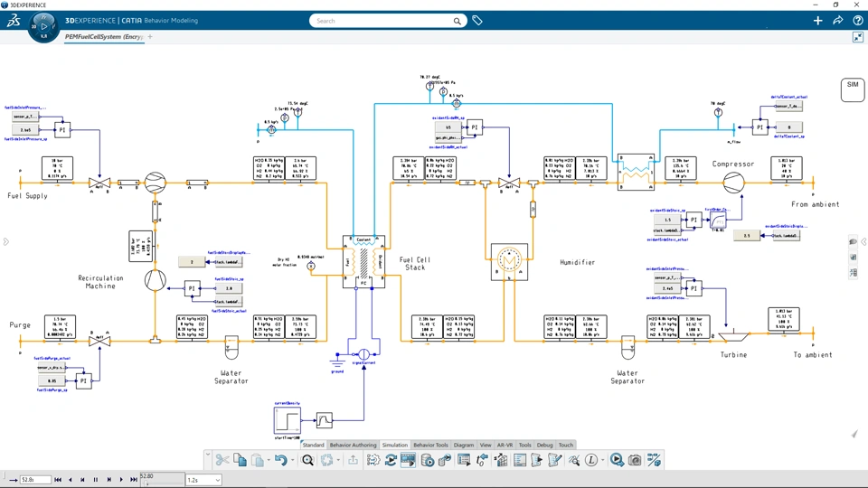Click the t0 initial time icon
Screen dimensions: 868x488
pyautogui.click(x=482, y=460)
